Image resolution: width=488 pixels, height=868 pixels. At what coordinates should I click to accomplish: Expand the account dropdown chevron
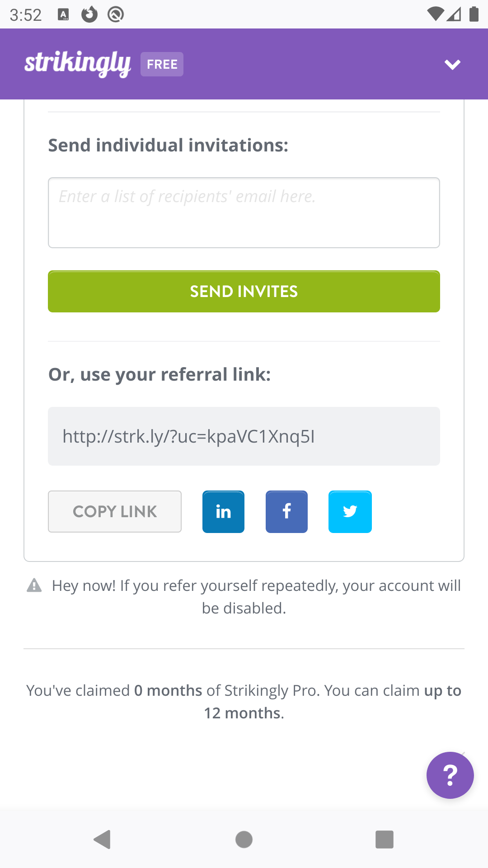452,64
